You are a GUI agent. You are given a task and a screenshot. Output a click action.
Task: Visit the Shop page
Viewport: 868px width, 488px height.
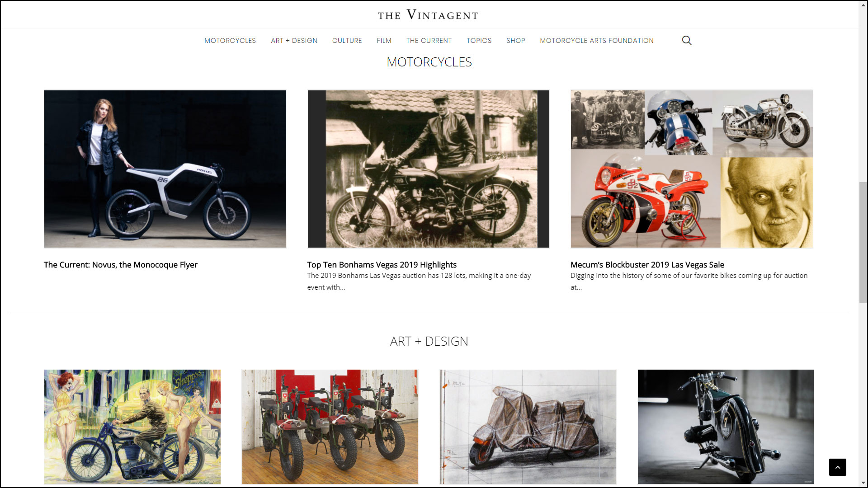[515, 41]
